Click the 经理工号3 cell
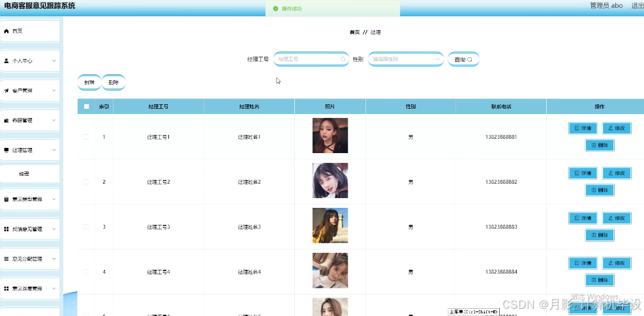Screen dimensions: 644x316 [159, 227]
